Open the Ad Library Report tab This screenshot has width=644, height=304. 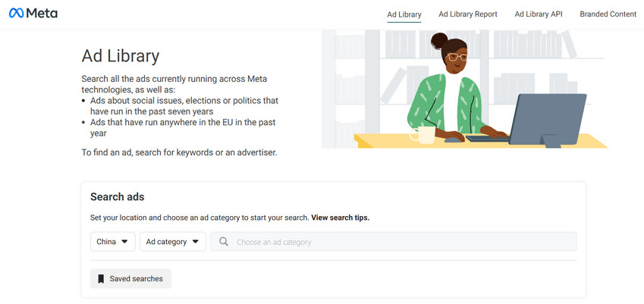(468, 14)
